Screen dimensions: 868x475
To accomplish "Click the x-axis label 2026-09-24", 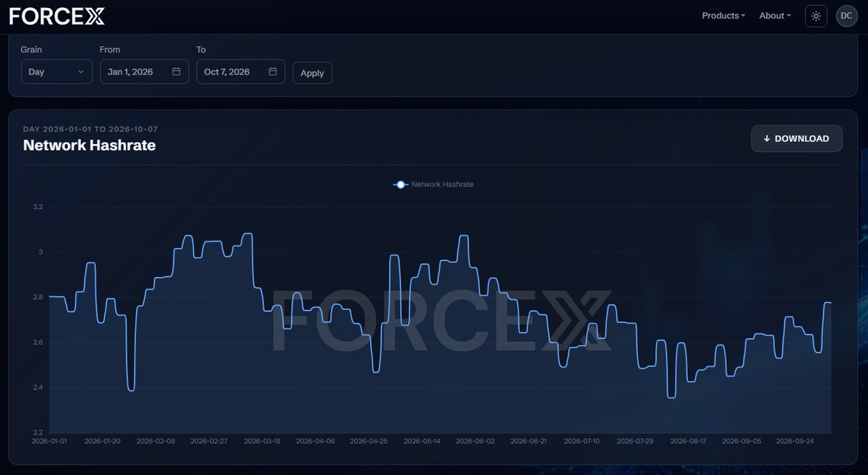I will 793,440.
